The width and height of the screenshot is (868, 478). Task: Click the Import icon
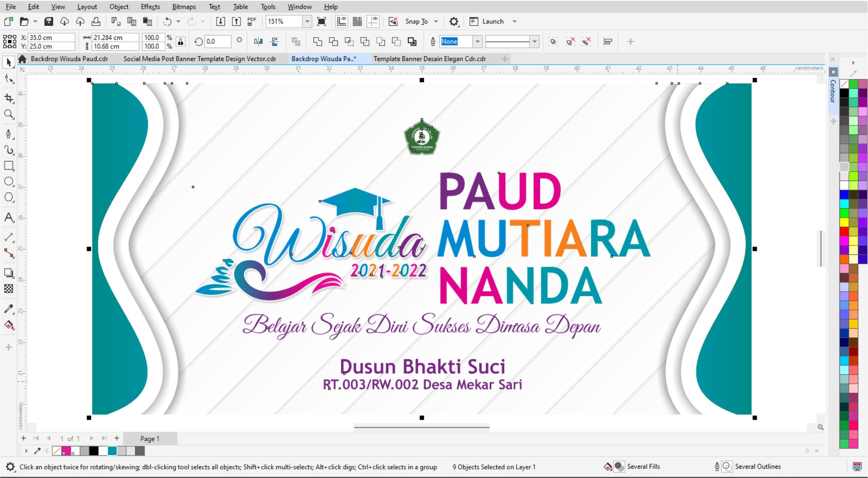tap(220, 21)
